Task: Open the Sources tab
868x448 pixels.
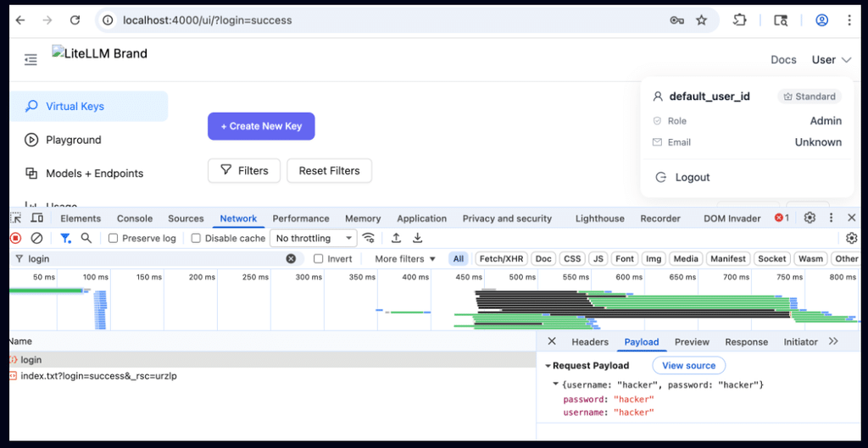Action: click(x=186, y=218)
